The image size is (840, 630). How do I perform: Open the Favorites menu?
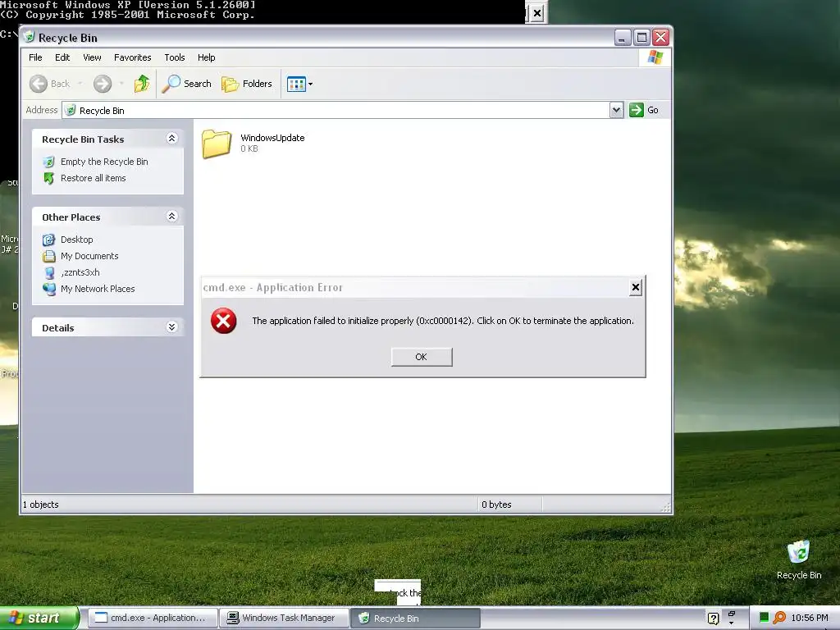click(x=132, y=57)
